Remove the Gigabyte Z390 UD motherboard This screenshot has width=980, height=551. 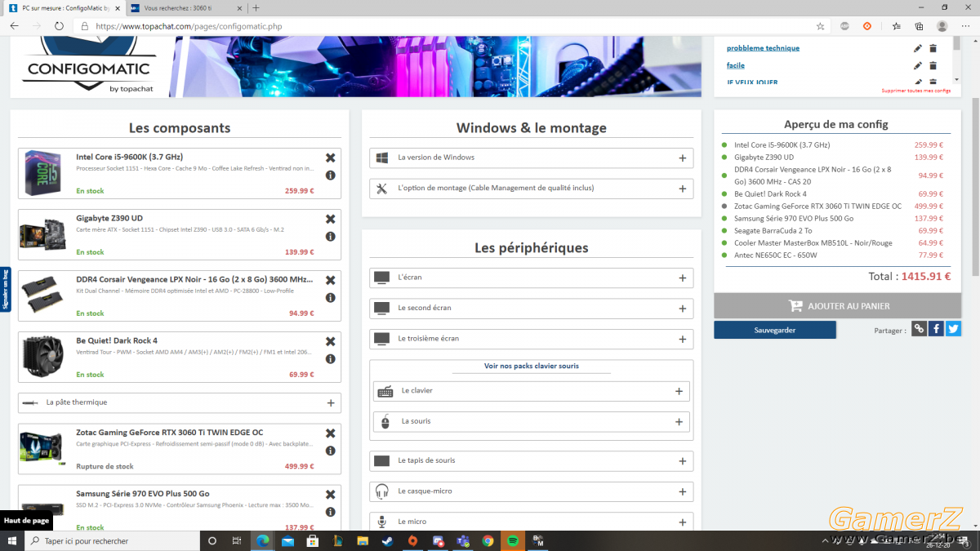point(330,219)
